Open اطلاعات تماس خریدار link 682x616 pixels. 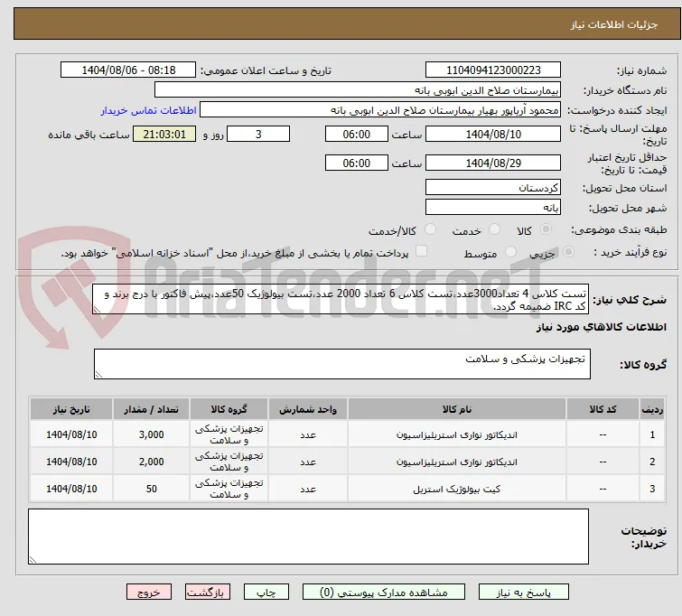[149, 110]
